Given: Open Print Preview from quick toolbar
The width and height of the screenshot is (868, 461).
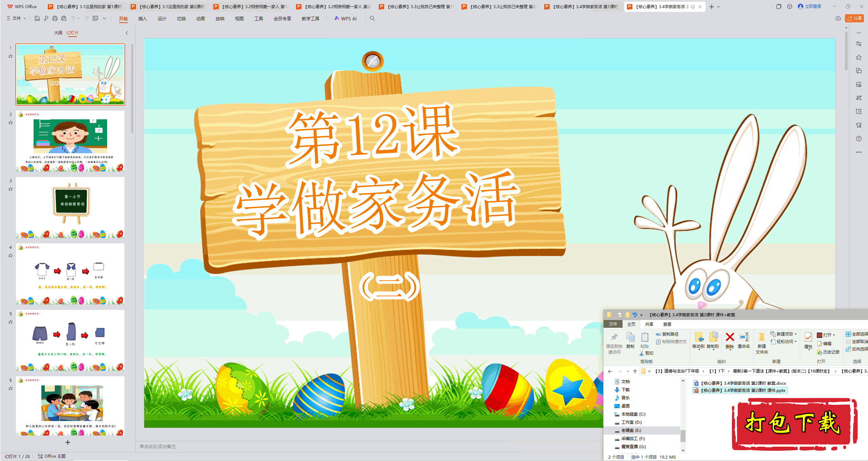Looking at the screenshot, I should point(64,18).
